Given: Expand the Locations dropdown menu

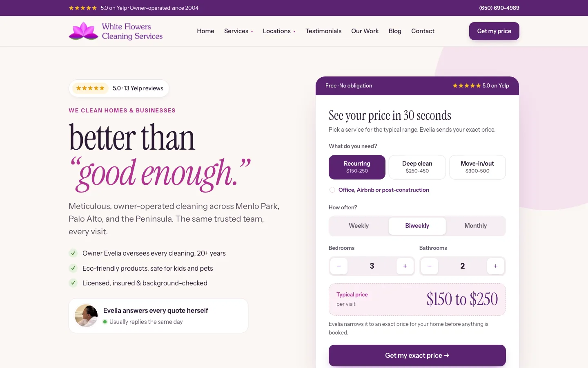Looking at the screenshot, I should coord(279,31).
